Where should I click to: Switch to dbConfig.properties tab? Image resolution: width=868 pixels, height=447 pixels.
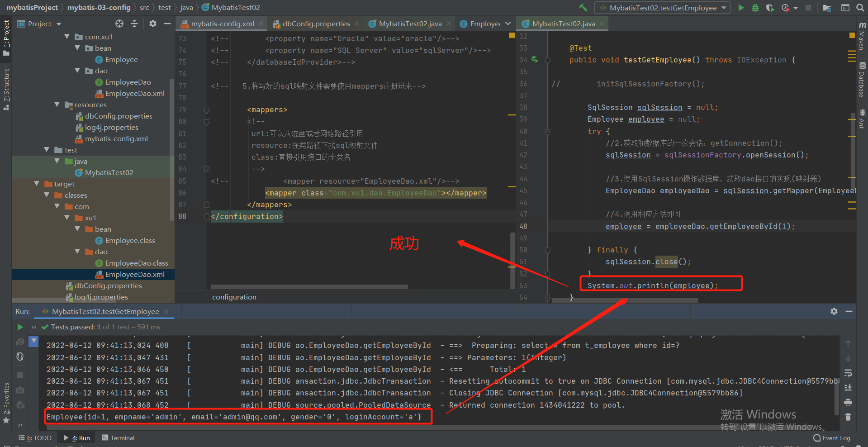click(316, 24)
